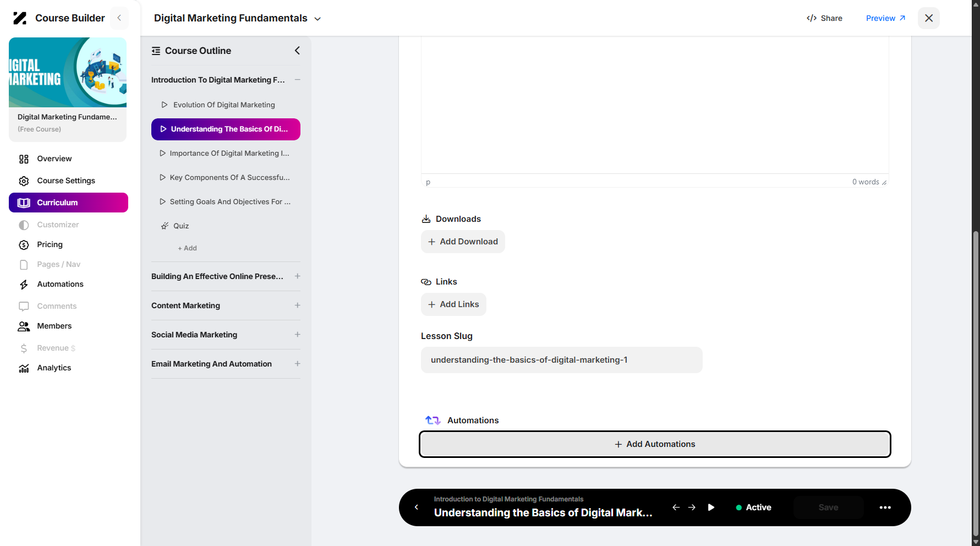
Task: Click the play icon in the lesson bar
Action: [711, 507]
